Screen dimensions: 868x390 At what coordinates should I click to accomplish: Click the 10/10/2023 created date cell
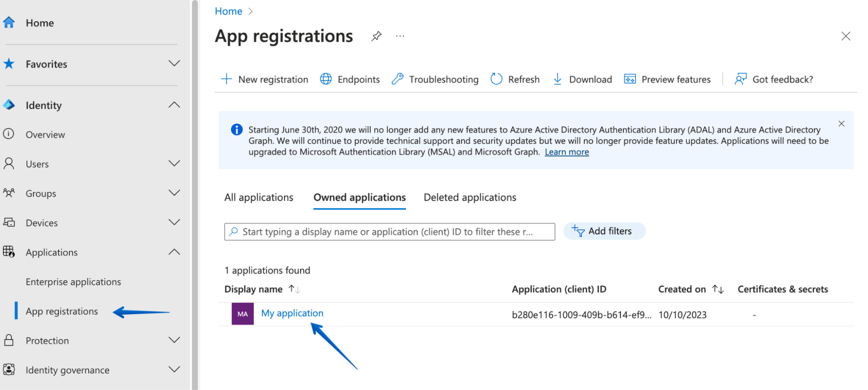click(x=682, y=315)
